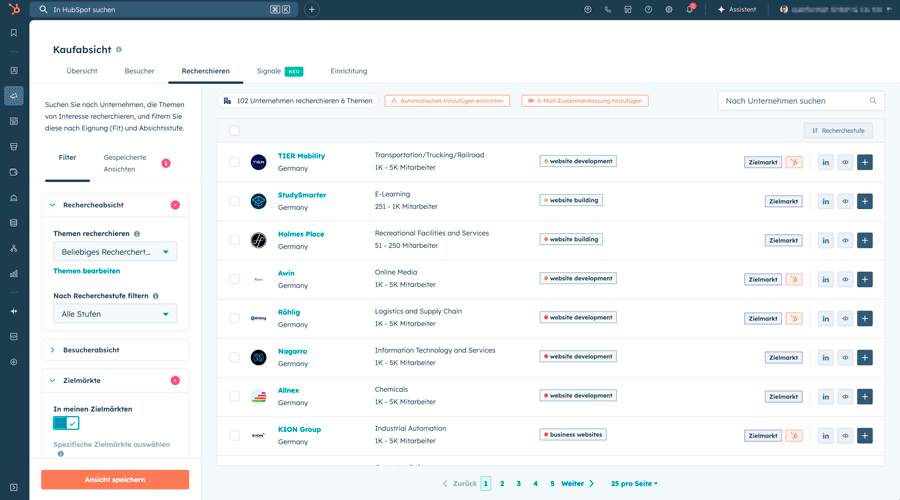
Task: Open bookmarks icon in left sidebar
Action: click(14, 32)
